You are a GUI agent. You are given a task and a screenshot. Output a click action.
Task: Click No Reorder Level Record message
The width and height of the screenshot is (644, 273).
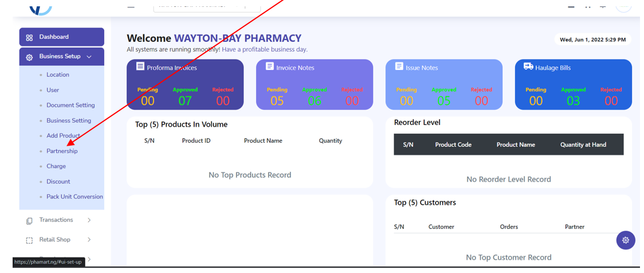pyautogui.click(x=508, y=180)
